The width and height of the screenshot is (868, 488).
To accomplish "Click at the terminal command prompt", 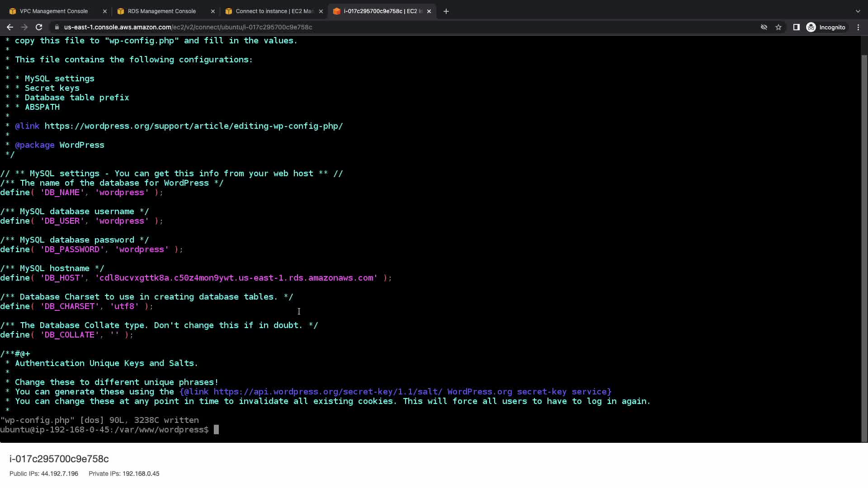I will tap(216, 430).
